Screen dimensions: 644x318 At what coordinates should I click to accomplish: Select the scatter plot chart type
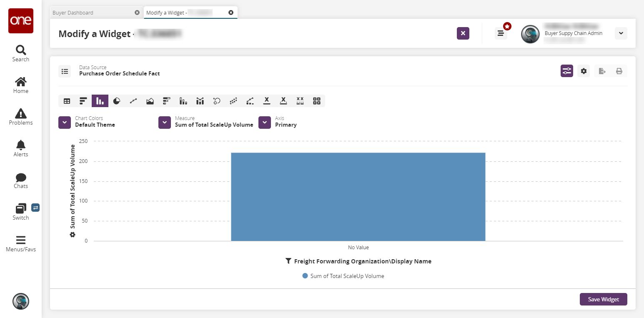coord(233,101)
